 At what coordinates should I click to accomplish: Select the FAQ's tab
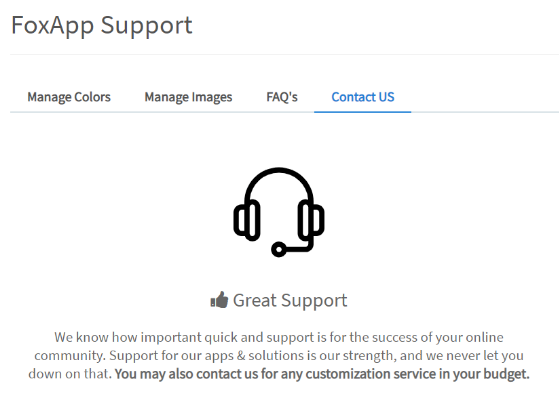click(x=282, y=97)
